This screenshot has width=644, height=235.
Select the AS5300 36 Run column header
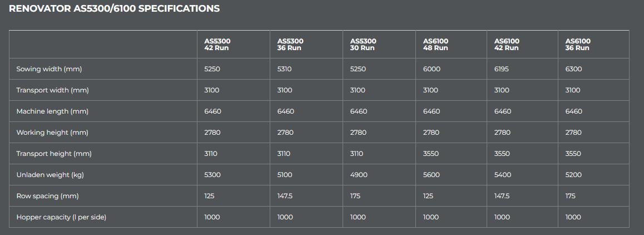(290, 45)
